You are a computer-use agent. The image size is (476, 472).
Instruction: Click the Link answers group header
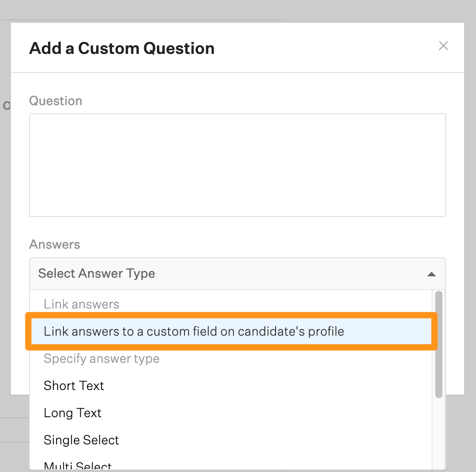[81, 304]
